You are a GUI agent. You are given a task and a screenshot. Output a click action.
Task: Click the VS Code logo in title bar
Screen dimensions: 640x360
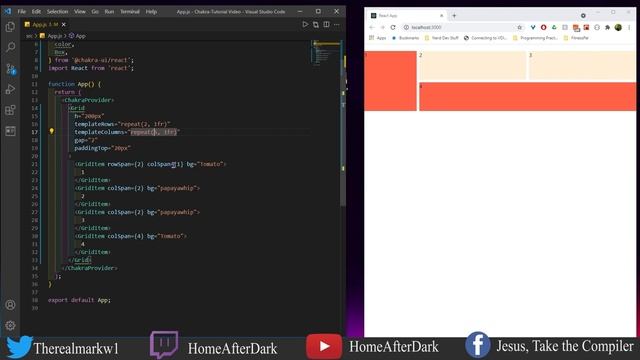coord(7,11)
